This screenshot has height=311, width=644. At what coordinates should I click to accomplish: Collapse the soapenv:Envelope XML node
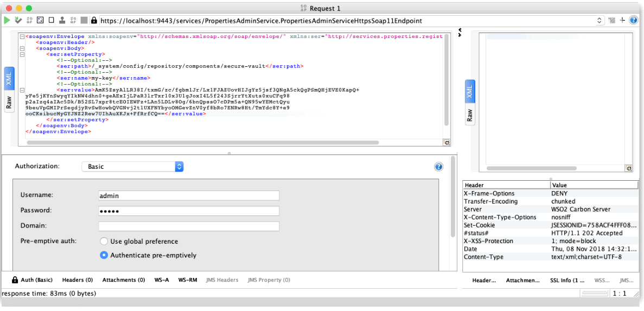pyautogui.click(x=22, y=37)
